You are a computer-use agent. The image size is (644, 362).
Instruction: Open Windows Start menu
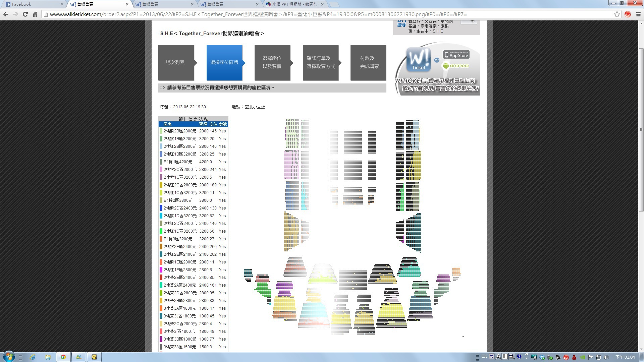pyautogui.click(x=9, y=357)
